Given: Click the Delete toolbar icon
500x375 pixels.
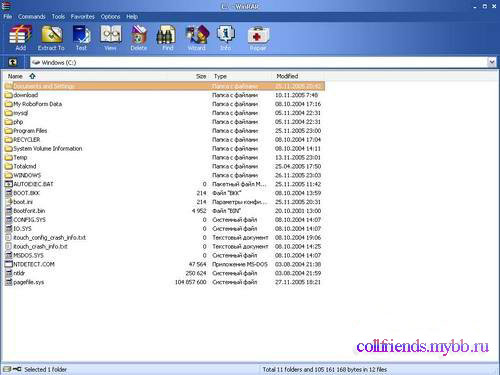Looking at the screenshot, I should (x=139, y=37).
